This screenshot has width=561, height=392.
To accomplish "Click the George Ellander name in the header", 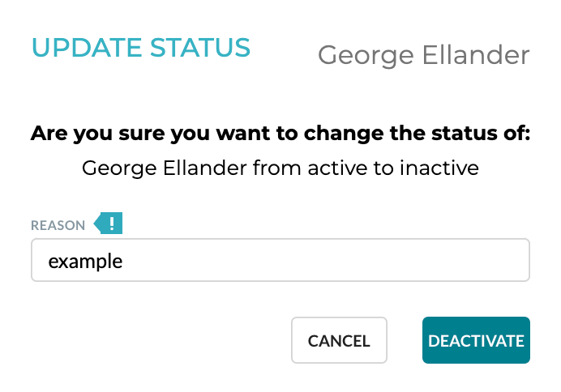I will tap(424, 55).
